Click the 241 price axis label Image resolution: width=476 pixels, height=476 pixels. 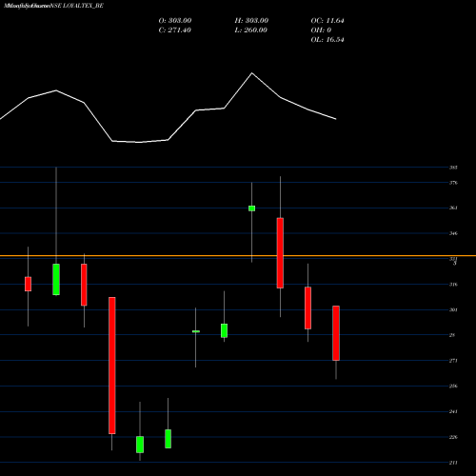click(453, 411)
